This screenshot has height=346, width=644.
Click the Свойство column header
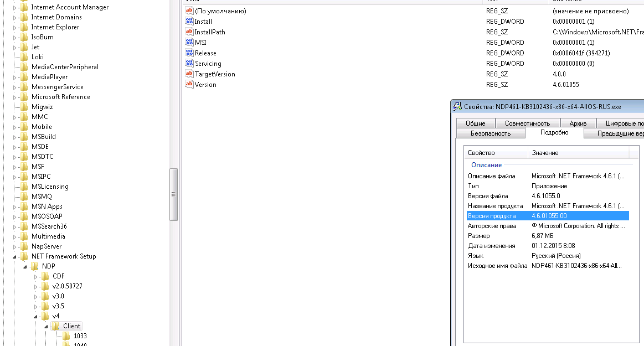point(496,153)
